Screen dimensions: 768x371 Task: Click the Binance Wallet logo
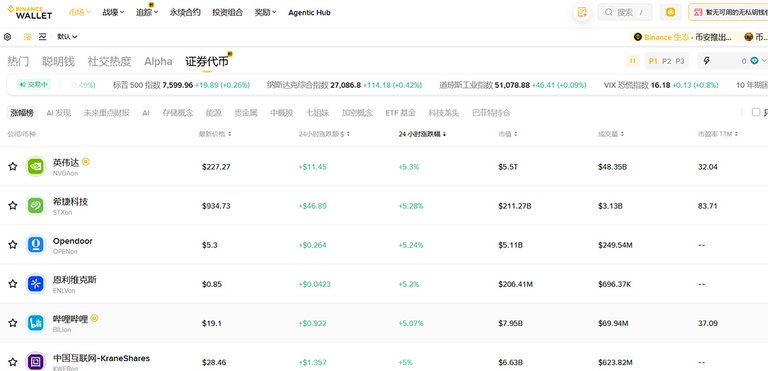click(x=29, y=12)
